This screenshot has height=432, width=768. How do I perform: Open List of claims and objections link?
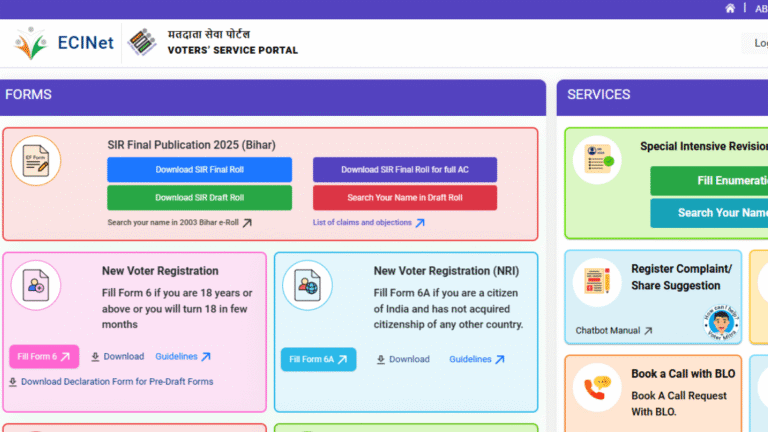point(362,222)
